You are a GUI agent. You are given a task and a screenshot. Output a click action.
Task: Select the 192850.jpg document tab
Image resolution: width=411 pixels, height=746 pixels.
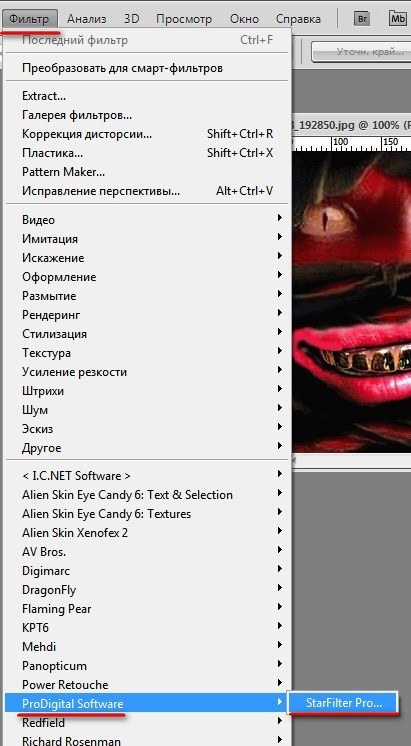click(x=352, y=126)
